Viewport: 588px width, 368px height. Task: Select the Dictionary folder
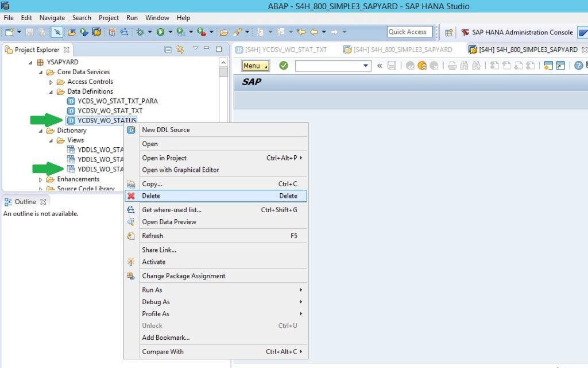[x=72, y=131]
